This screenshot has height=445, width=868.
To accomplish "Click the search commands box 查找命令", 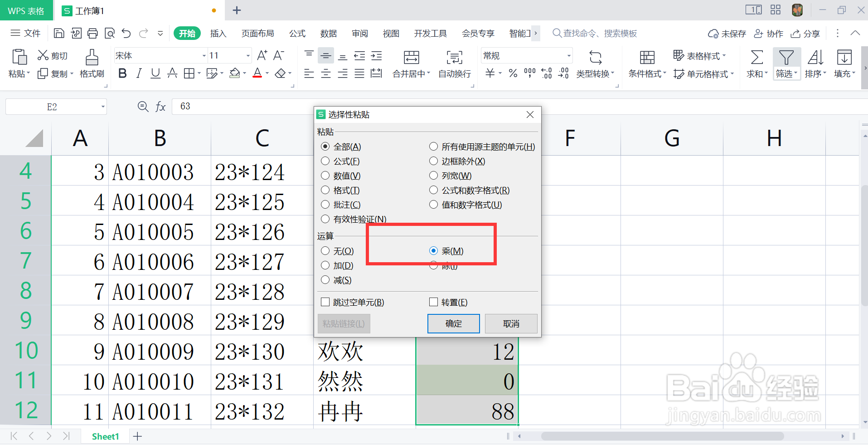I will [x=595, y=34].
